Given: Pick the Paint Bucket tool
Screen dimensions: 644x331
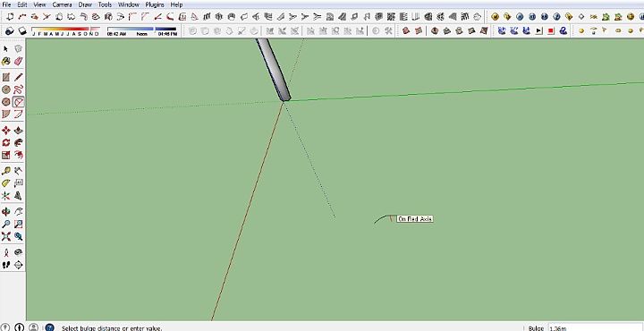Looking at the screenshot, I should [5, 61].
